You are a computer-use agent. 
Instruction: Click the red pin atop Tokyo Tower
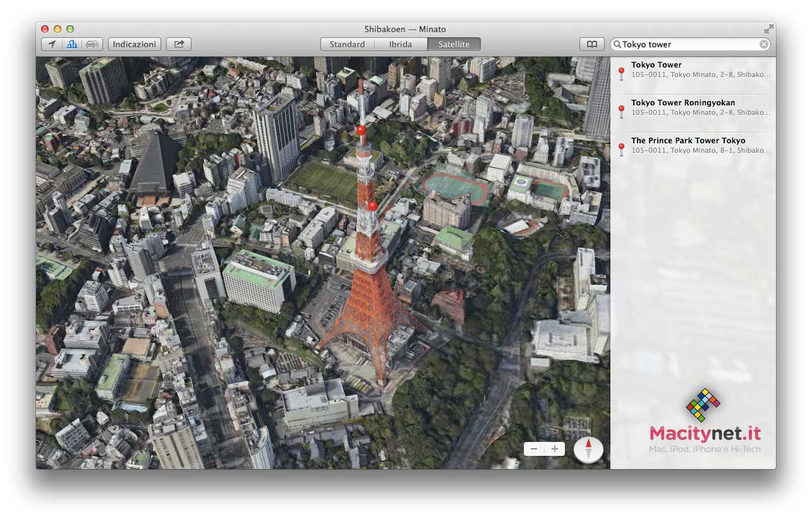coord(361,131)
